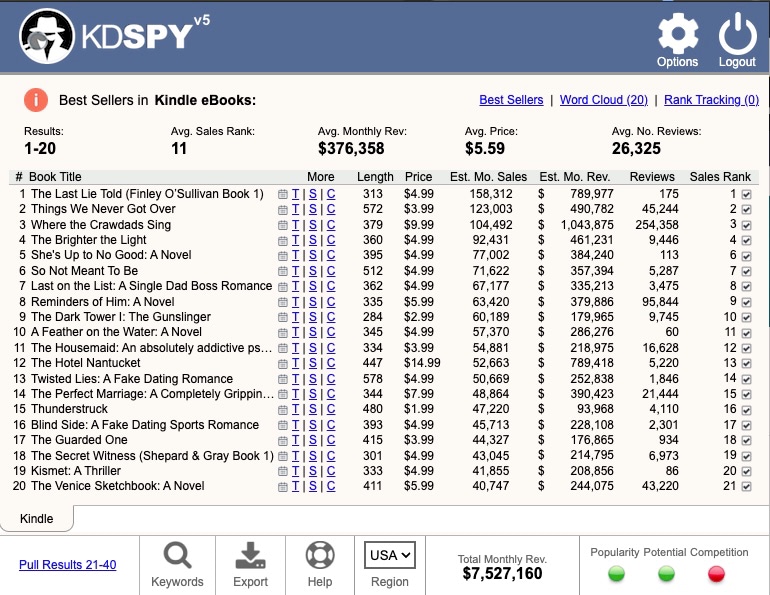This screenshot has width=770, height=595.
Task: Sort by Est. Mo. Sales column
Action: pos(488,177)
